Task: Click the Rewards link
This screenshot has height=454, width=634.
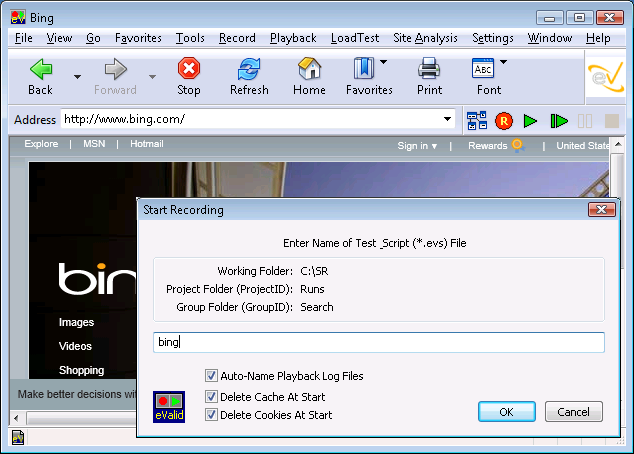Action: click(x=487, y=146)
